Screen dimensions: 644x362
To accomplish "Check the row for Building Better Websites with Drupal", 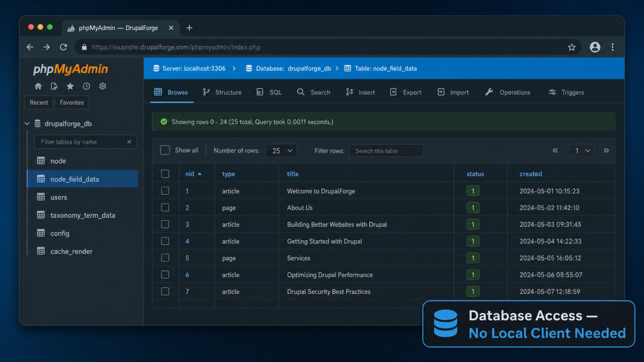I will tap(165, 224).
